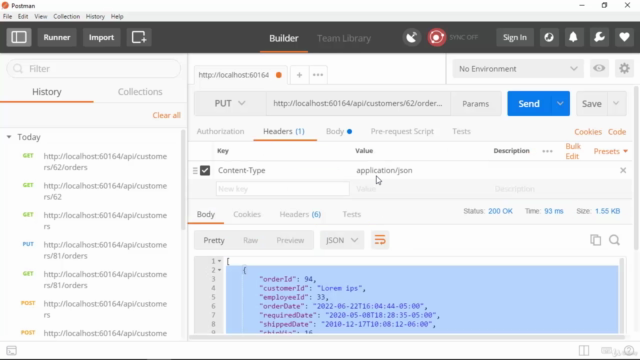
Task: Open Send options dropdown arrow
Action: 560,103
